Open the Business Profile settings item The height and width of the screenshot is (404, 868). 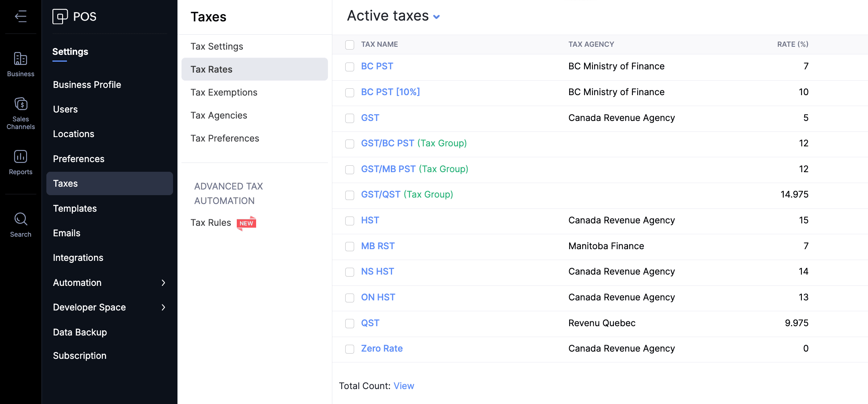87,85
